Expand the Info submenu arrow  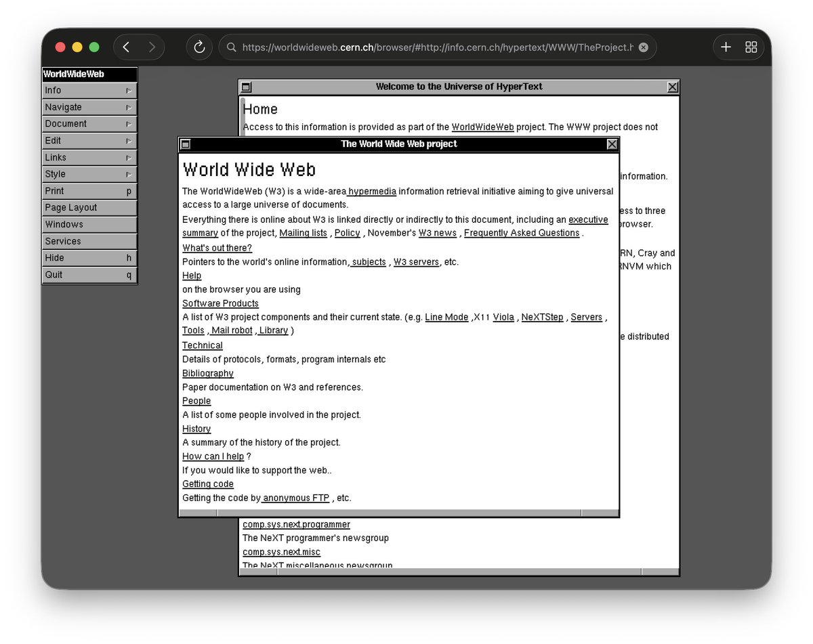(x=129, y=91)
